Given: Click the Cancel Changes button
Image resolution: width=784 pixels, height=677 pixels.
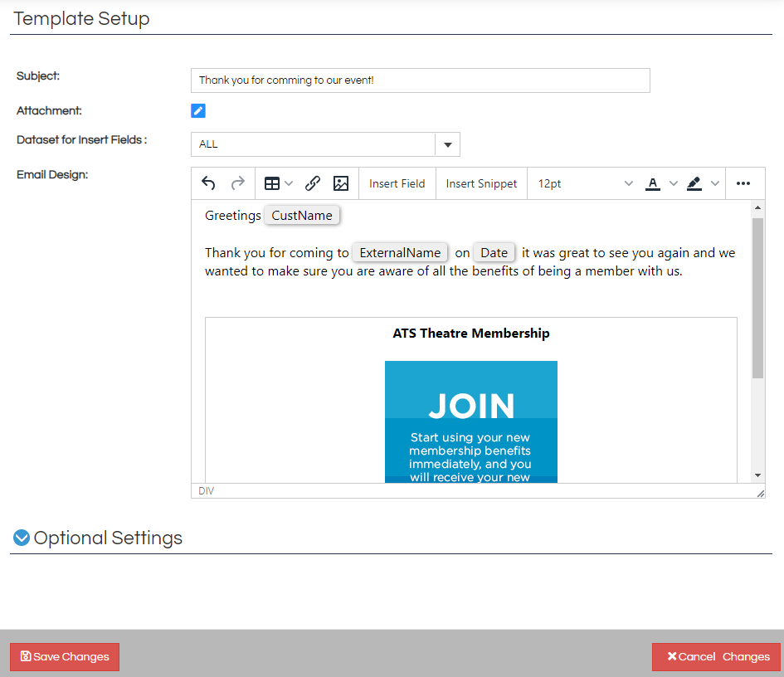Looking at the screenshot, I should pyautogui.click(x=716, y=656).
